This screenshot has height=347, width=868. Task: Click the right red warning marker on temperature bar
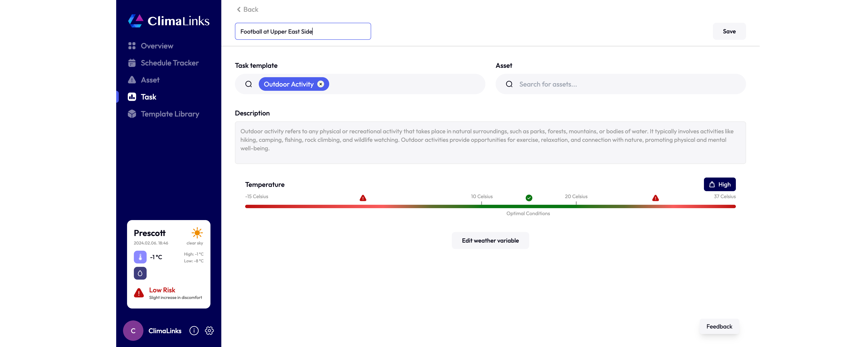coord(655,198)
